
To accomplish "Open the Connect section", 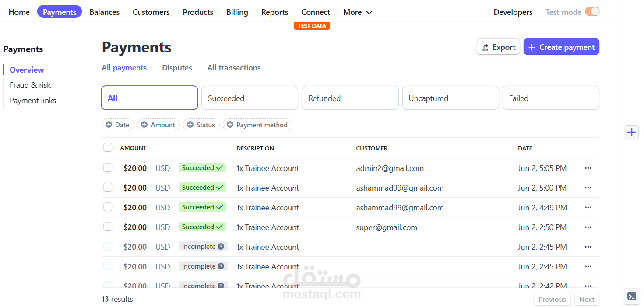I will 316,12.
